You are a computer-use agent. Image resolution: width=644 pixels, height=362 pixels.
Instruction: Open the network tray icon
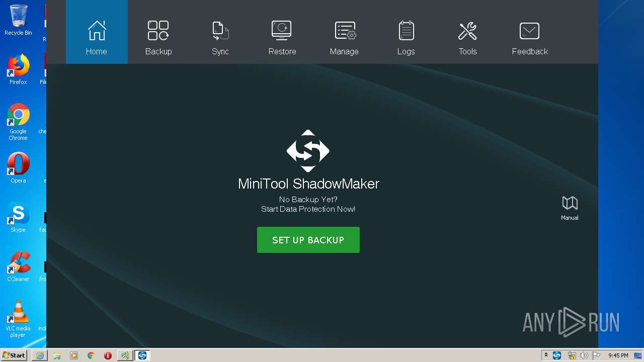(572, 355)
